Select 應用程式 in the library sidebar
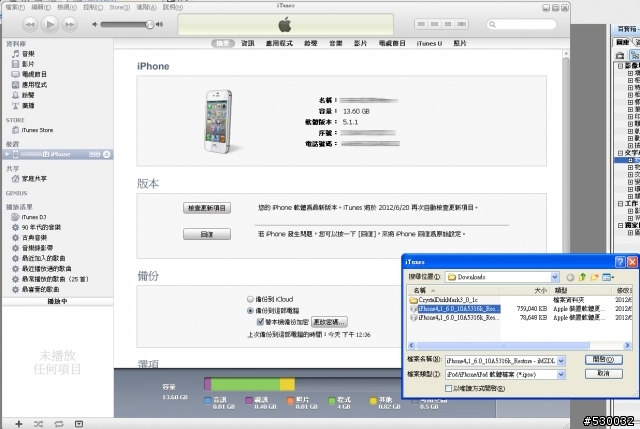This screenshot has height=429, width=640. [x=29, y=85]
